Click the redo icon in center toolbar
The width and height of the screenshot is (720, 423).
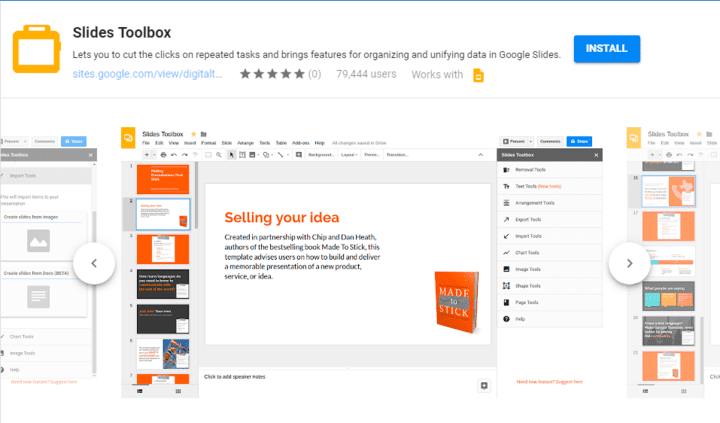[x=185, y=155]
